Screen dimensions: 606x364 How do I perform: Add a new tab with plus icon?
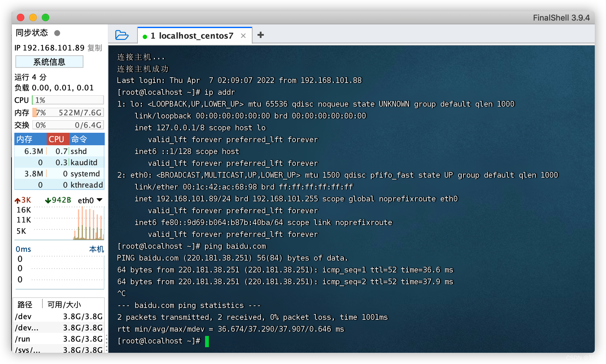(261, 35)
